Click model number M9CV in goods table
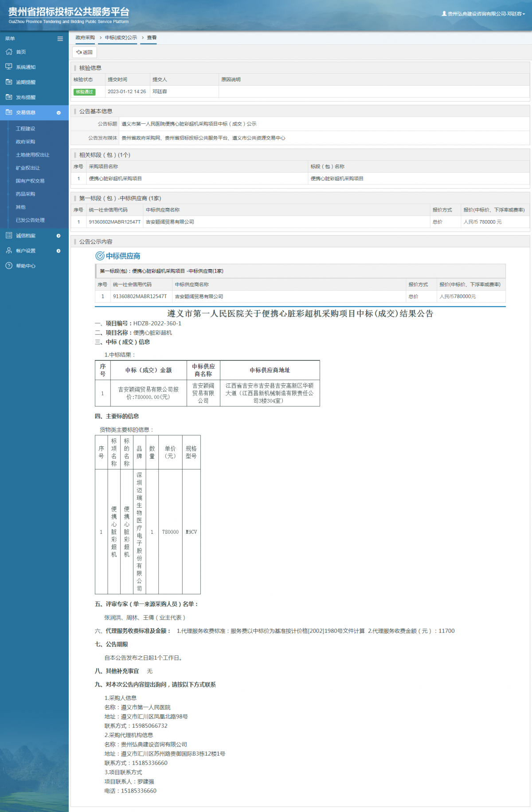Image resolution: width=532 pixels, height=812 pixels. point(191,532)
